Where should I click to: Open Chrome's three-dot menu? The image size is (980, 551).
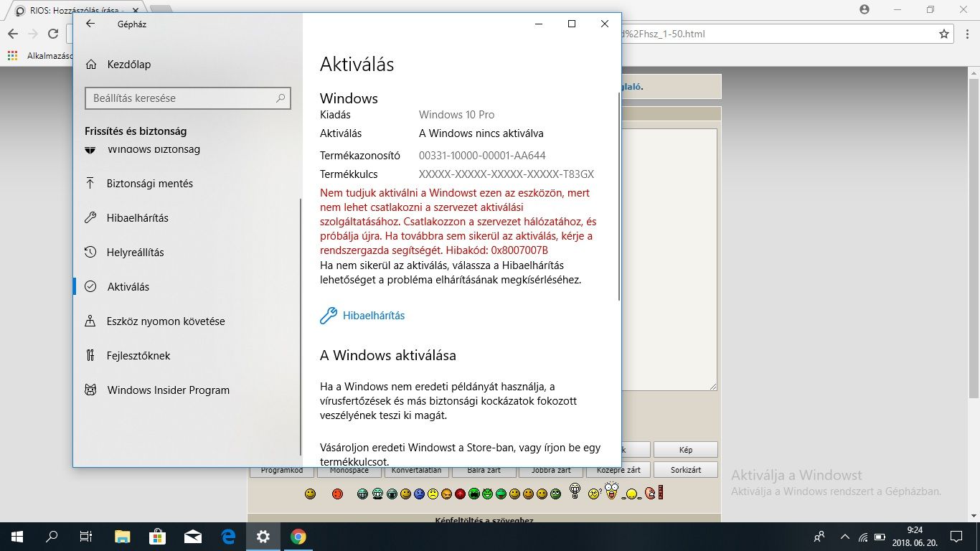(x=967, y=34)
